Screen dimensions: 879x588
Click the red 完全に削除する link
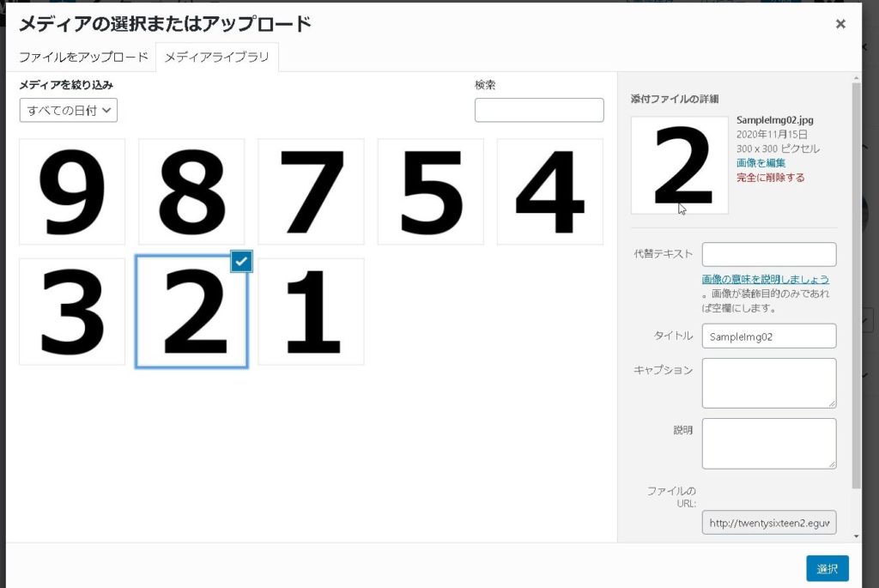pos(770,178)
